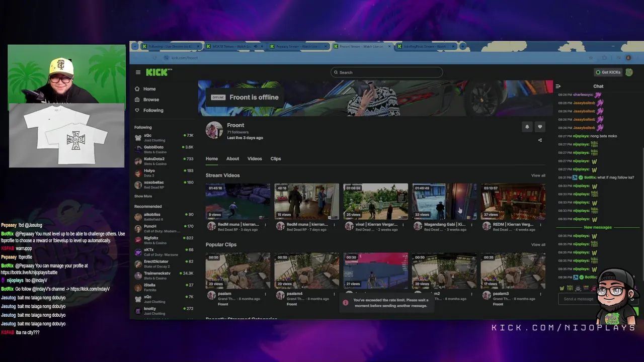Bookmark page with star icon in address bar
This screenshot has height=362, width=644.
(591, 58)
